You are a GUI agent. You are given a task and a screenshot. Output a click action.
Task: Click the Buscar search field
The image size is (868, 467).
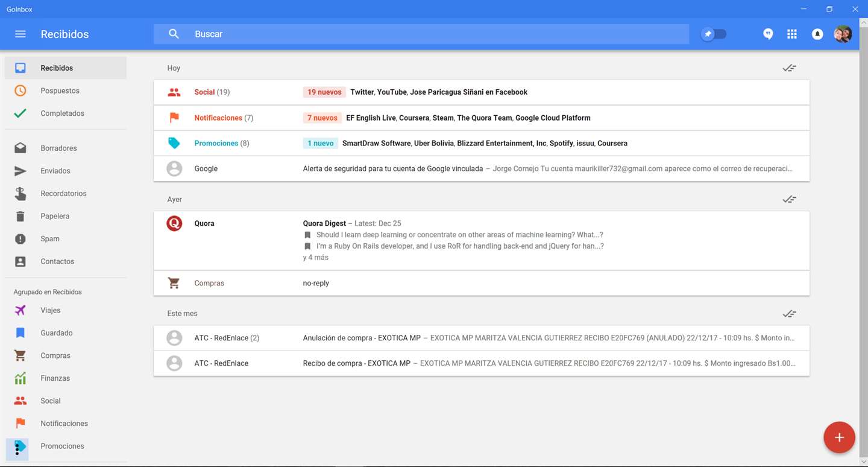421,34
